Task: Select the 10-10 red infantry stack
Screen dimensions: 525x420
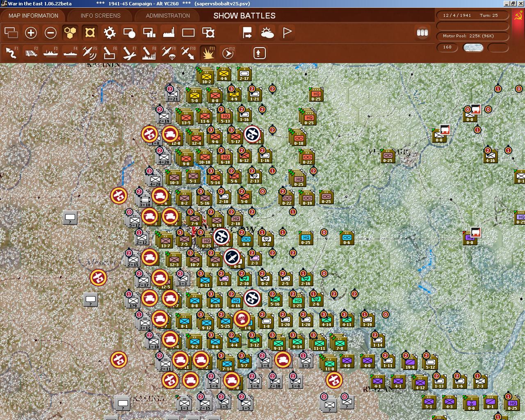Action: point(204,158)
